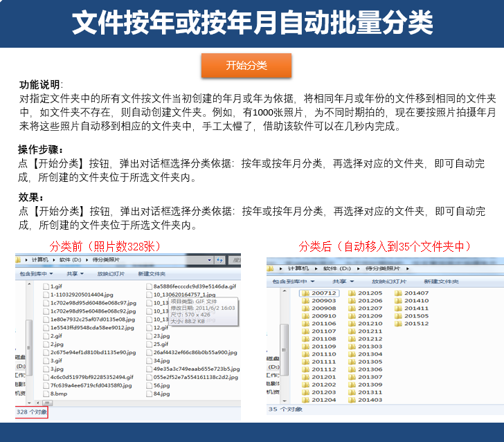Select file 4c6c0d51979bf92285352494.gif
Viewport: 504px width, 442px height.
(91, 377)
